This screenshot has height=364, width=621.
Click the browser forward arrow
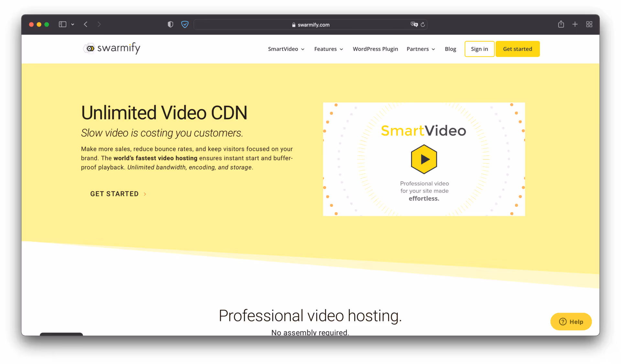(x=99, y=24)
